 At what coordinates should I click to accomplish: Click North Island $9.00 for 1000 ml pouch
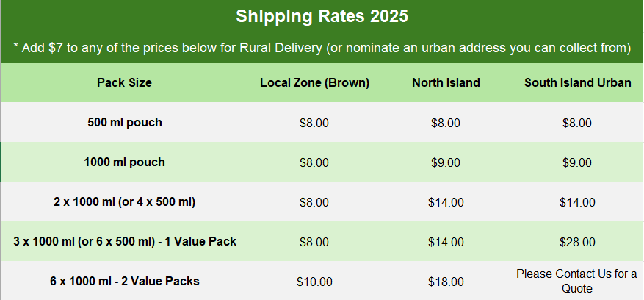point(446,162)
